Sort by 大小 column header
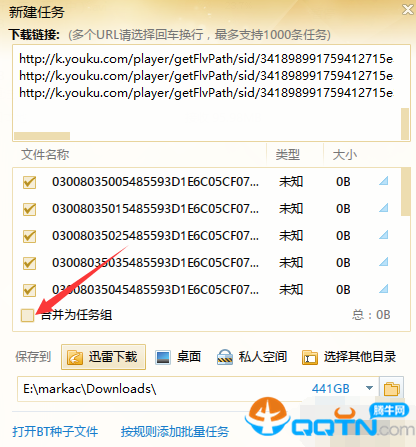The height and width of the screenshot is (447, 416). (x=345, y=155)
